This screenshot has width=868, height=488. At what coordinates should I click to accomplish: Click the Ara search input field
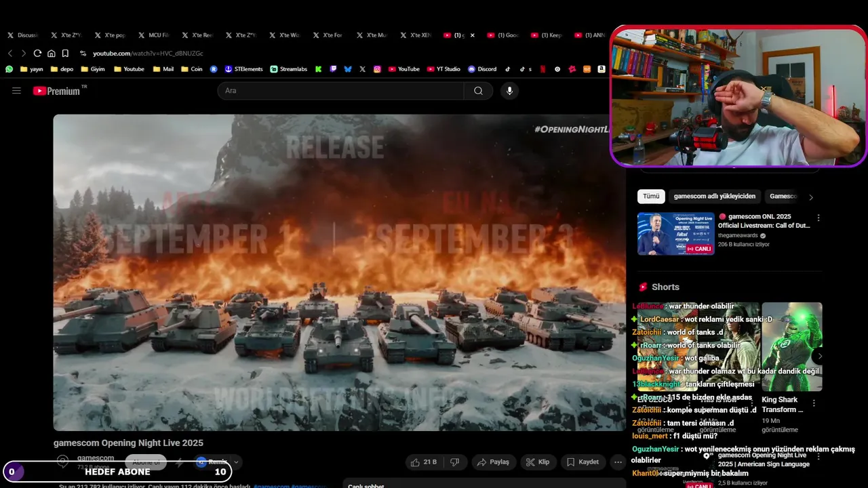[x=340, y=91]
